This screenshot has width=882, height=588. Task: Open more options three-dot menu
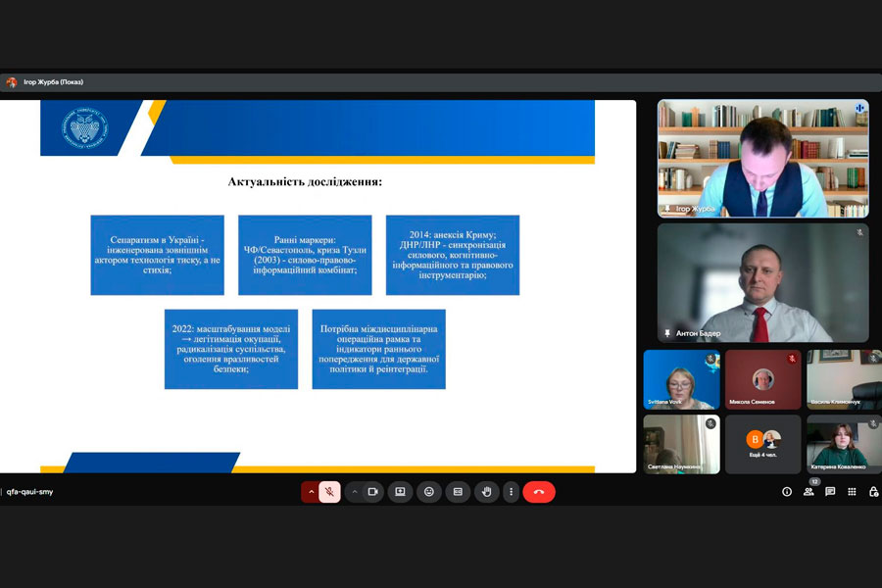point(511,492)
